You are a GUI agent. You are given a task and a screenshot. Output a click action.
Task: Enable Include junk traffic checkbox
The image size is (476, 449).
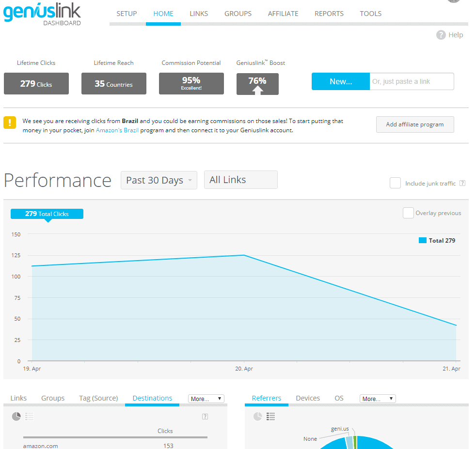point(395,183)
